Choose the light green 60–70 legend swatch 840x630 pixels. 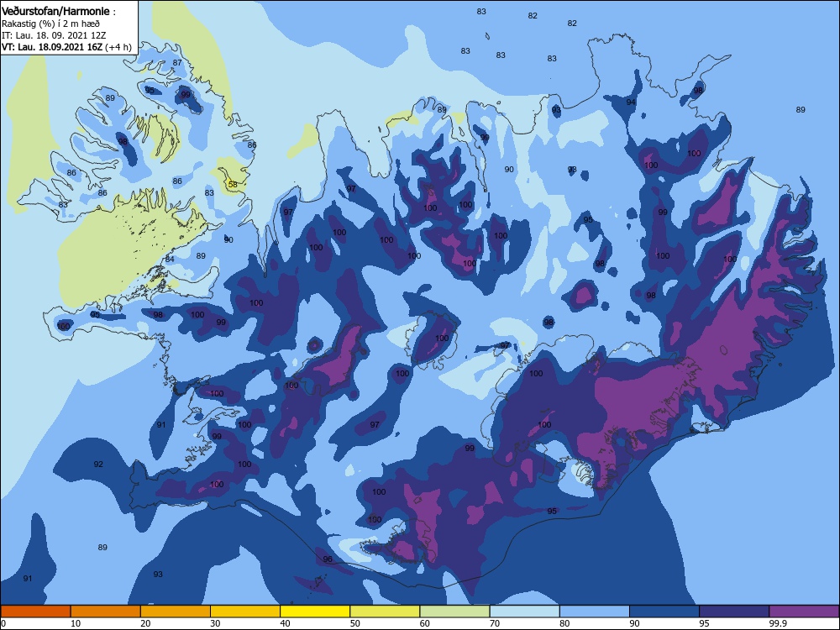point(454,612)
